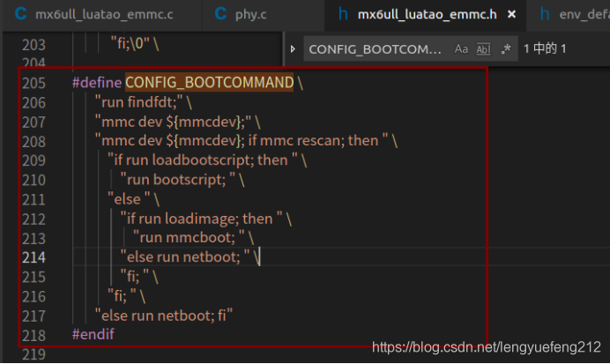Click '"run bootscript; "' on line 210

click(x=178, y=180)
